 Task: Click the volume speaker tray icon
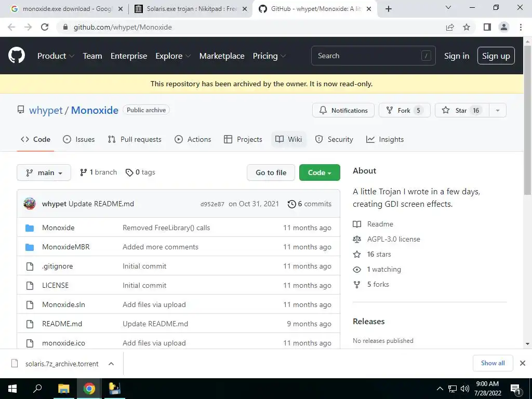point(465,389)
